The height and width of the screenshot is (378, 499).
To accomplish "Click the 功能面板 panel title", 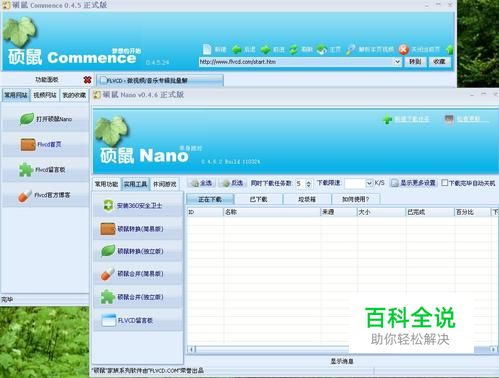I will [47, 80].
